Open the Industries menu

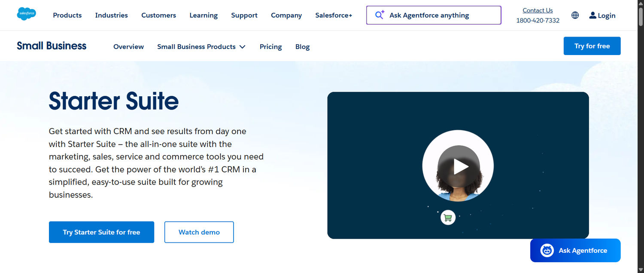click(x=111, y=15)
